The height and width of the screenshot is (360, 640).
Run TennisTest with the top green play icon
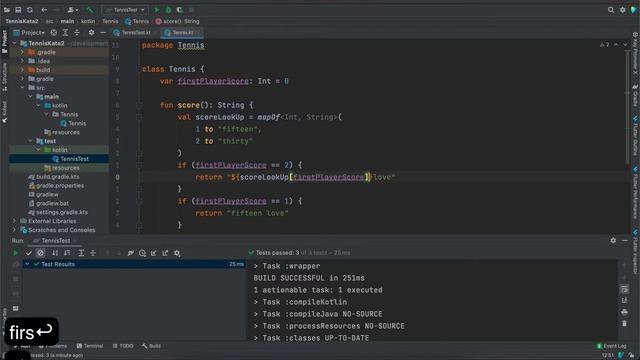pos(157,9)
